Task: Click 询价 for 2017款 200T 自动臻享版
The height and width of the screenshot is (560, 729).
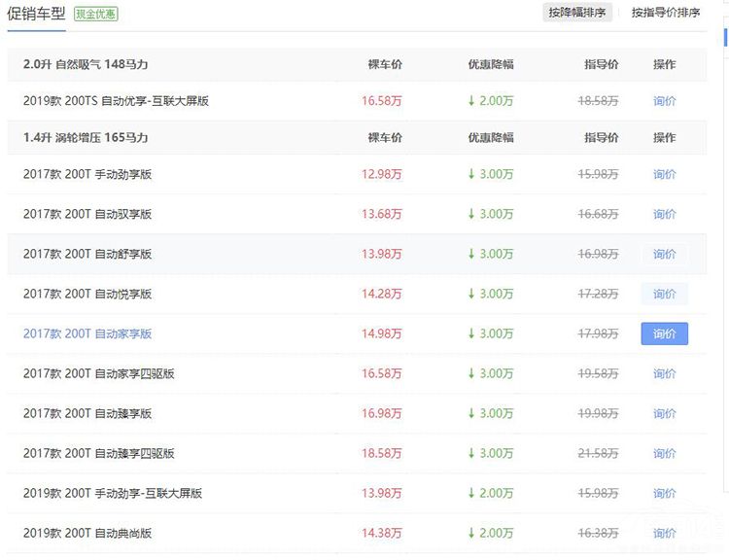Action: pos(665,414)
